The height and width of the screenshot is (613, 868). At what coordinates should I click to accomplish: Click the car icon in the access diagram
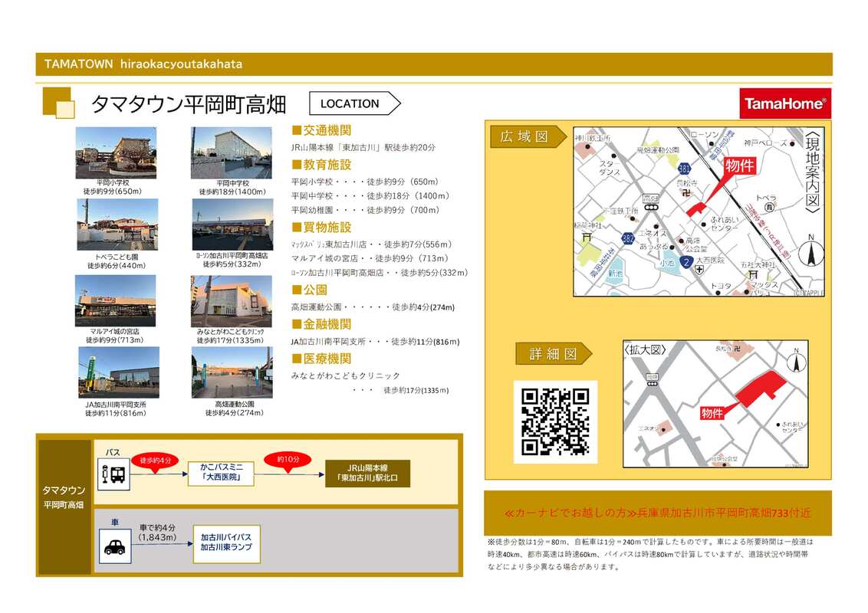click(114, 546)
